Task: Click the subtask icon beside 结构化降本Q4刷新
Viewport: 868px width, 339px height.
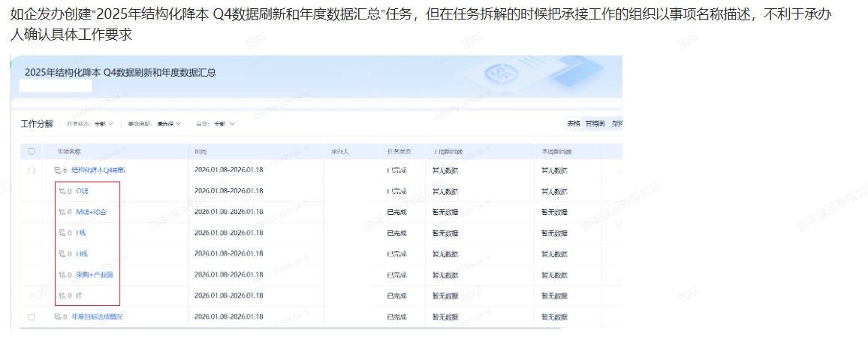Action: (56, 170)
